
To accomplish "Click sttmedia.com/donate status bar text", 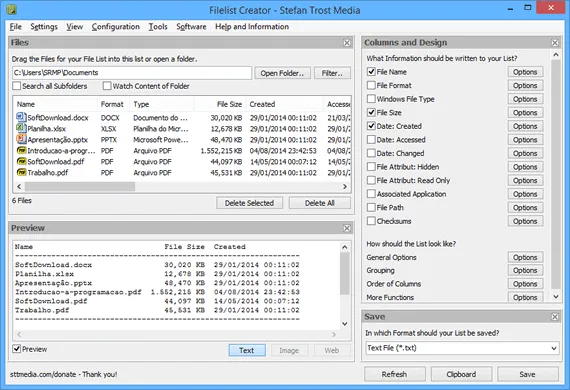I will click(x=64, y=374).
